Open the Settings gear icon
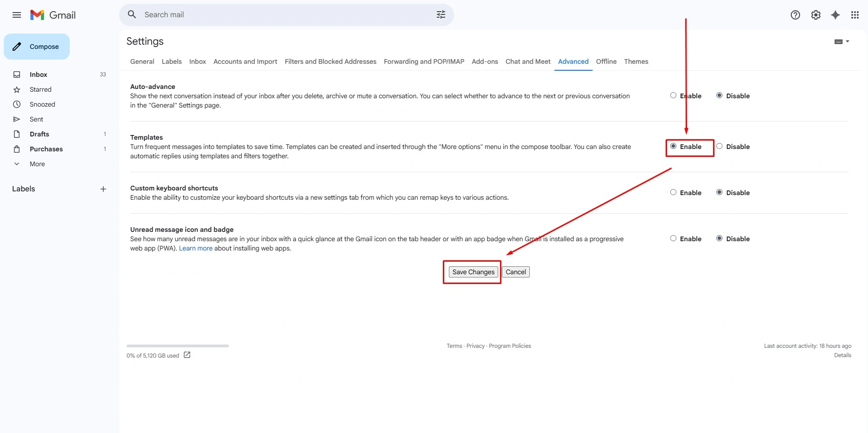 pyautogui.click(x=816, y=15)
